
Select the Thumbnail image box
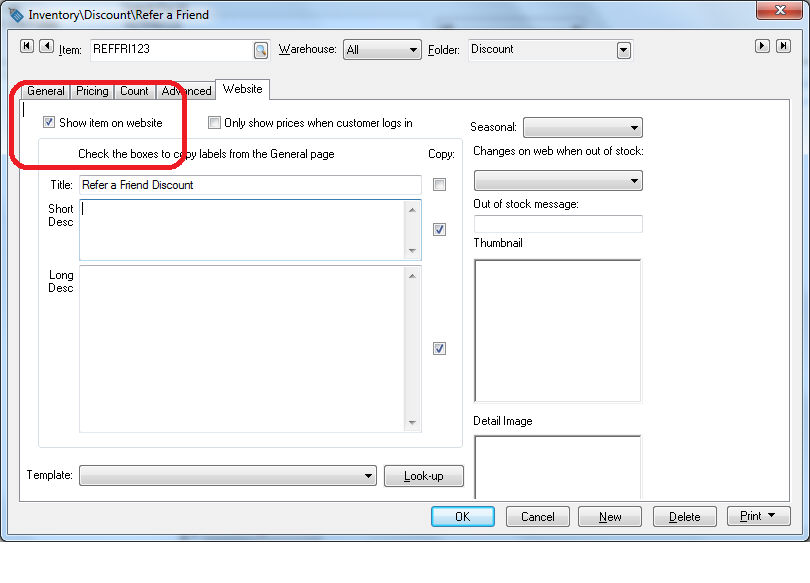click(557, 329)
